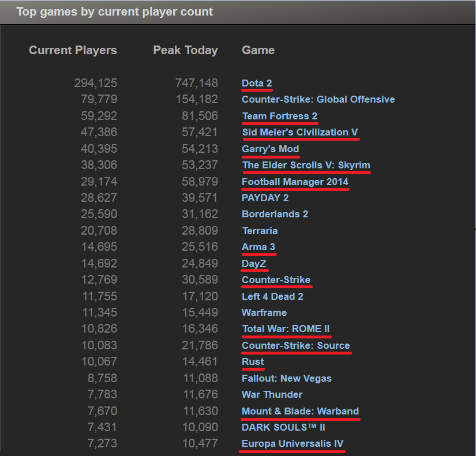Open the War Thunder link
The height and width of the screenshot is (456, 476).
[272, 394]
